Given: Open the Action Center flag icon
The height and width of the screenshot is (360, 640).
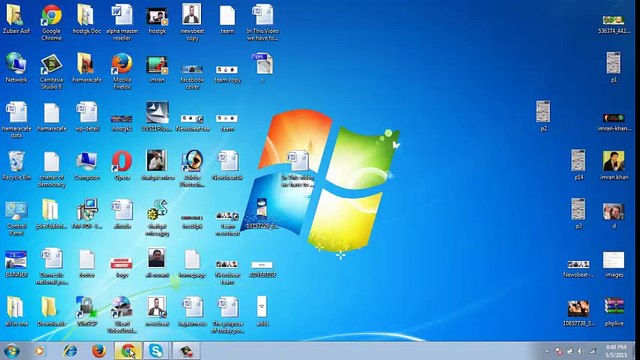Looking at the screenshot, I should (x=558, y=351).
